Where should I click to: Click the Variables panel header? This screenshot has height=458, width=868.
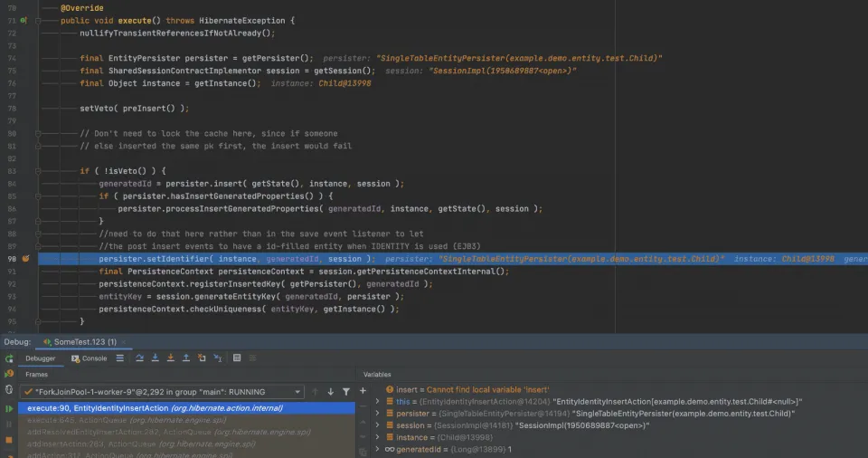[377, 375]
